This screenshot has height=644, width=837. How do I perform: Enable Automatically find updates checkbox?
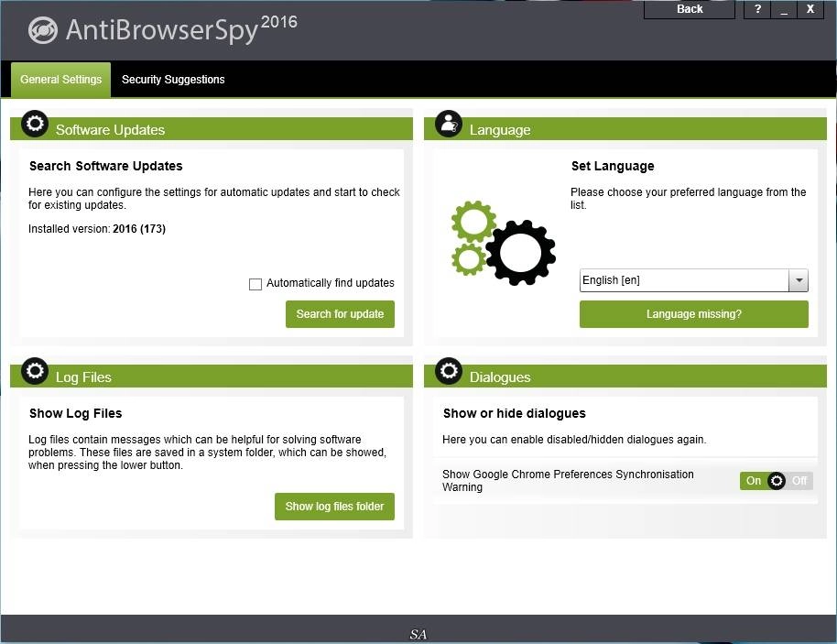click(x=255, y=284)
